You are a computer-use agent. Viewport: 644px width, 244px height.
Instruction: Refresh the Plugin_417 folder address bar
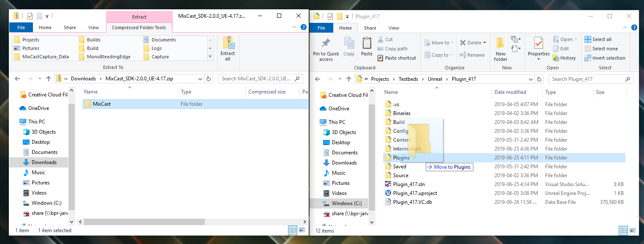pos(539,79)
